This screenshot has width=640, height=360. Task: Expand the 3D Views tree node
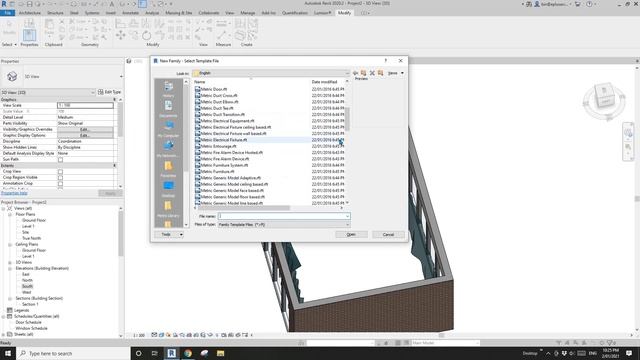pos(10,262)
